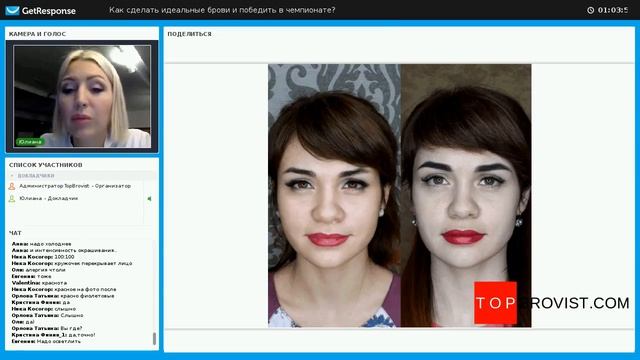Click the elapsed time 01:03:5 readout

(x=613, y=10)
